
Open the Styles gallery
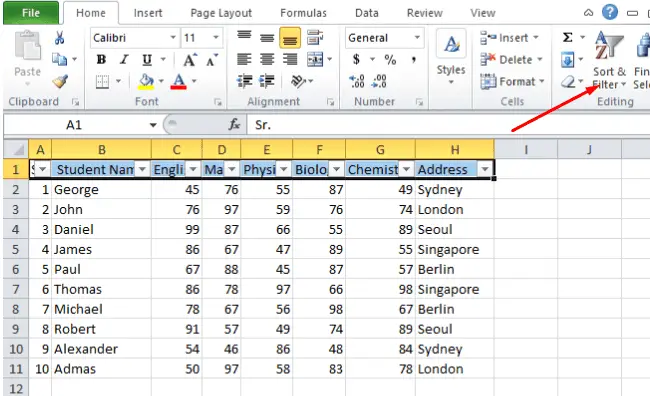coord(451,57)
